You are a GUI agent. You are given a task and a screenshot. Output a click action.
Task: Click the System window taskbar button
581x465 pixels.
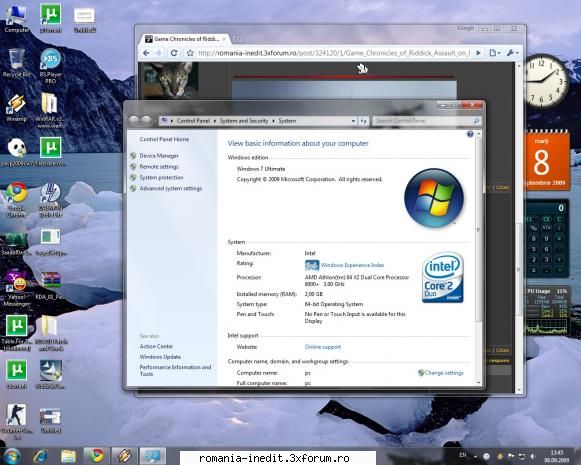152,456
